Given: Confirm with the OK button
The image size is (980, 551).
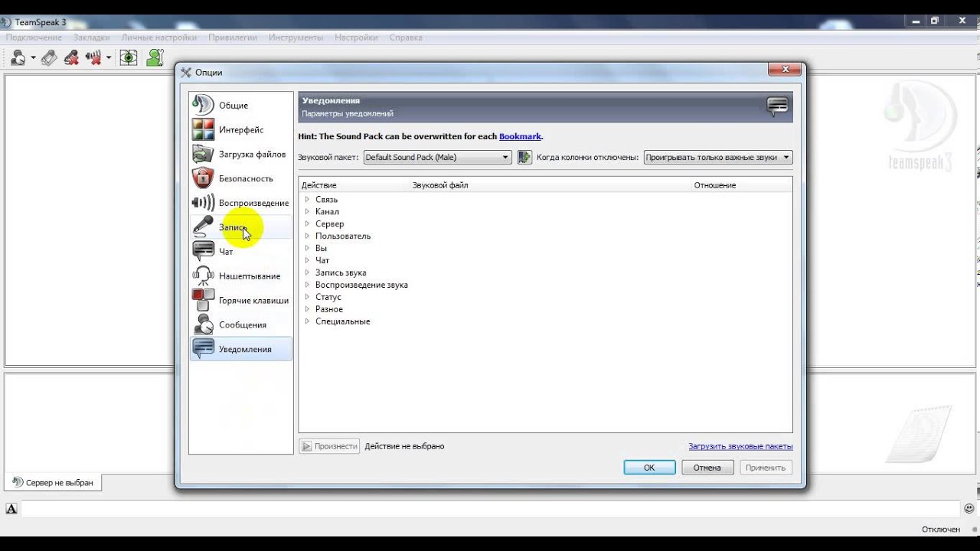Looking at the screenshot, I should [649, 468].
